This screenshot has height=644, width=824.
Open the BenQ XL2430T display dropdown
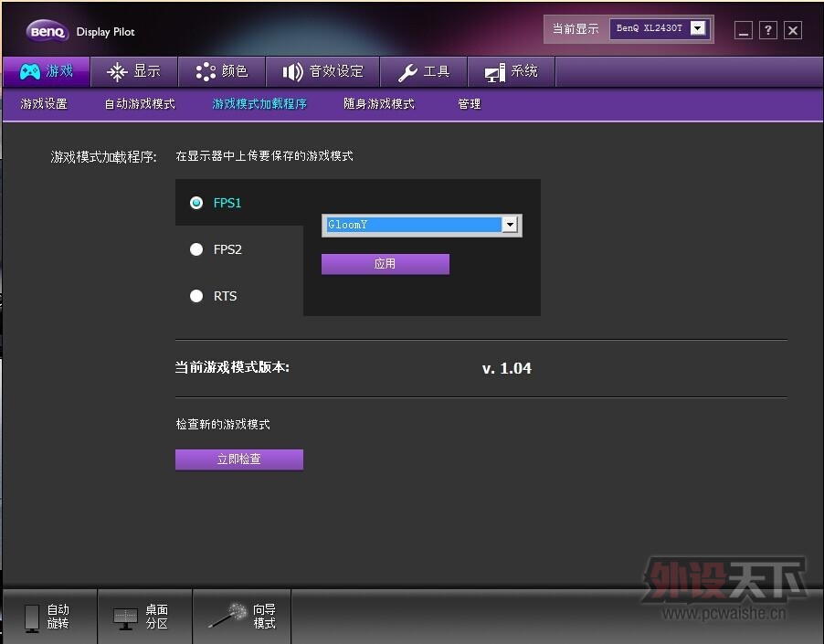697,27
